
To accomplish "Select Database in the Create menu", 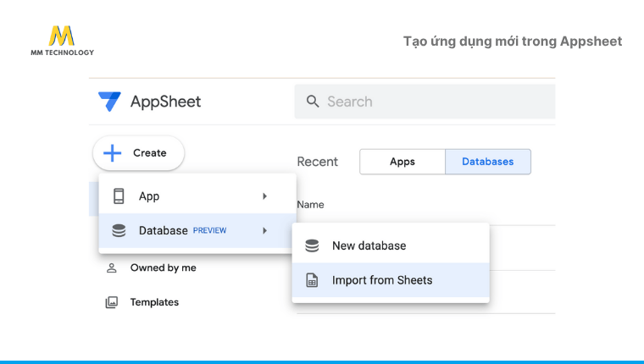I will point(197,230).
